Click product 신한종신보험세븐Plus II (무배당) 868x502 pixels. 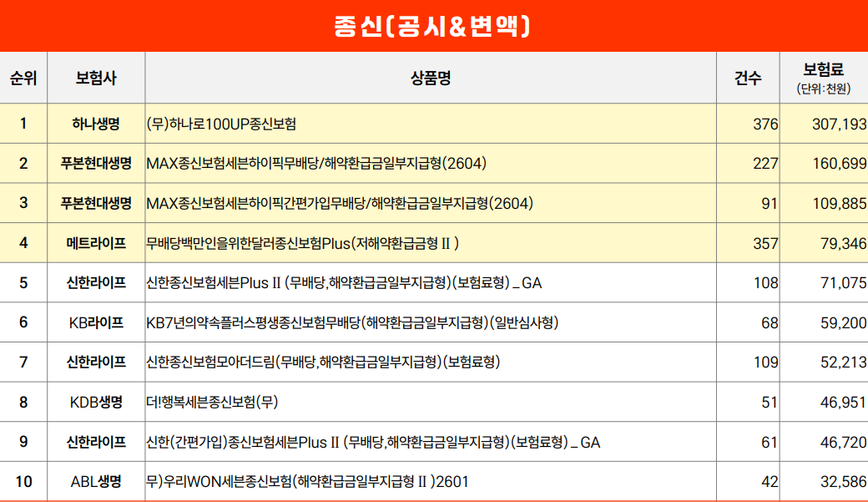[345, 283]
